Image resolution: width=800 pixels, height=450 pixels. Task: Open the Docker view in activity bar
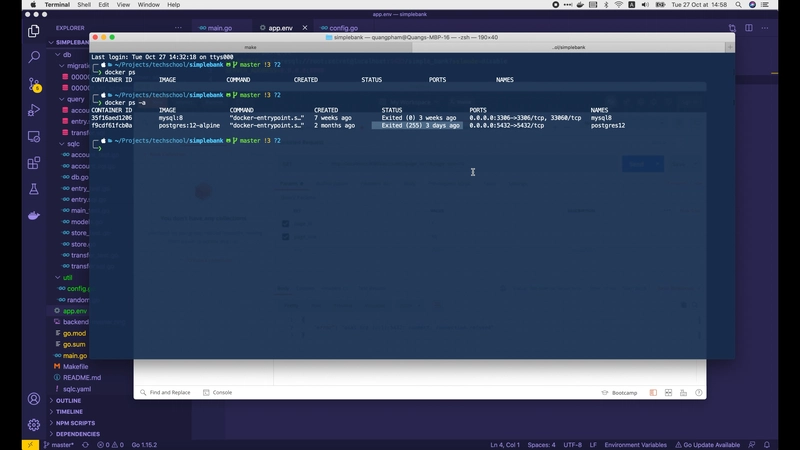pyautogui.click(x=34, y=216)
